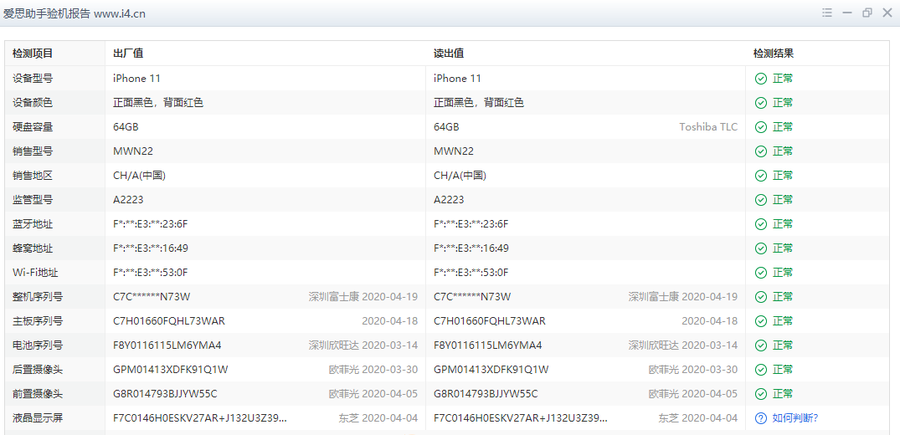Image resolution: width=900 pixels, height=435 pixels.
Task: Click the green check icon in 蓝牙地址 row
Action: point(761,224)
